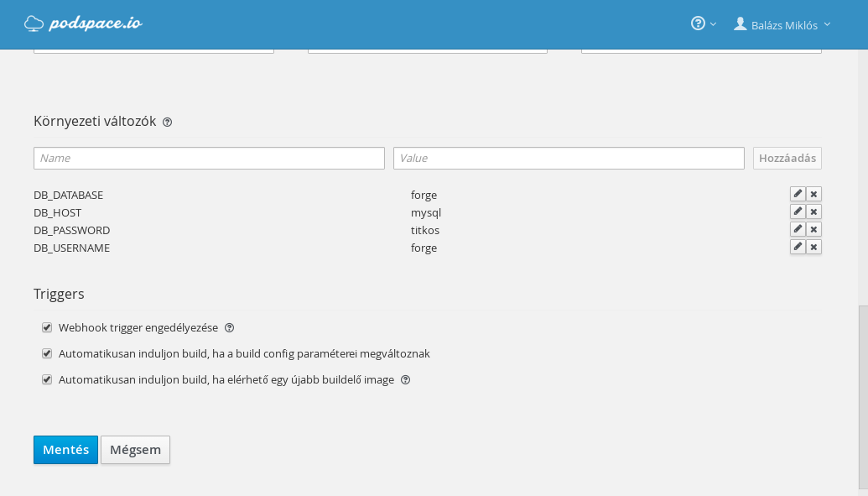Viewport: 868px width, 496px height.
Task: Cancel with the Mégsem button
Action: coord(135,450)
